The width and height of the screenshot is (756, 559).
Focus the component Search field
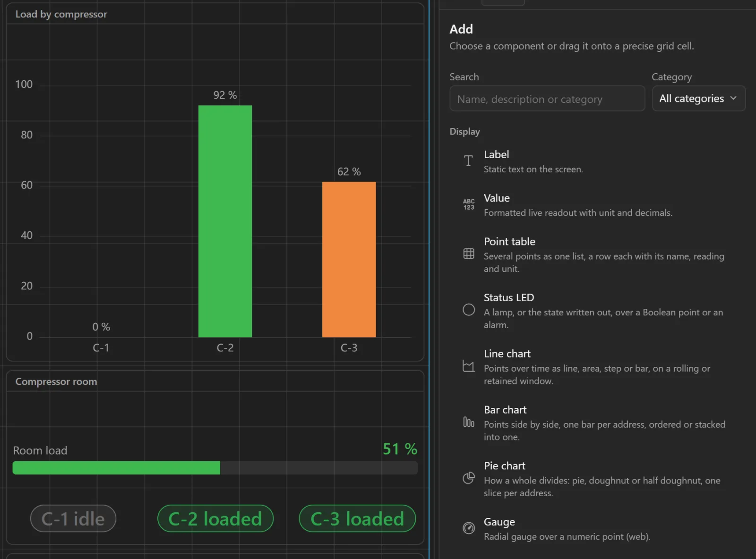(x=547, y=99)
